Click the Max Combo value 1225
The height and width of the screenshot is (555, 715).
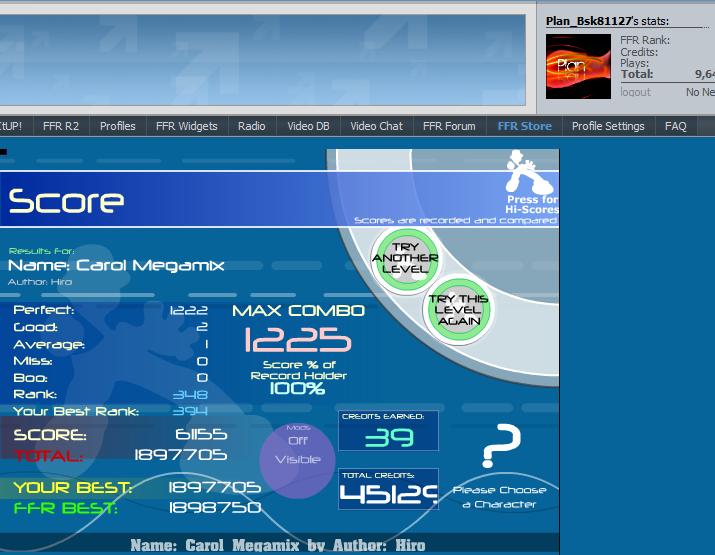coord(298,340)
